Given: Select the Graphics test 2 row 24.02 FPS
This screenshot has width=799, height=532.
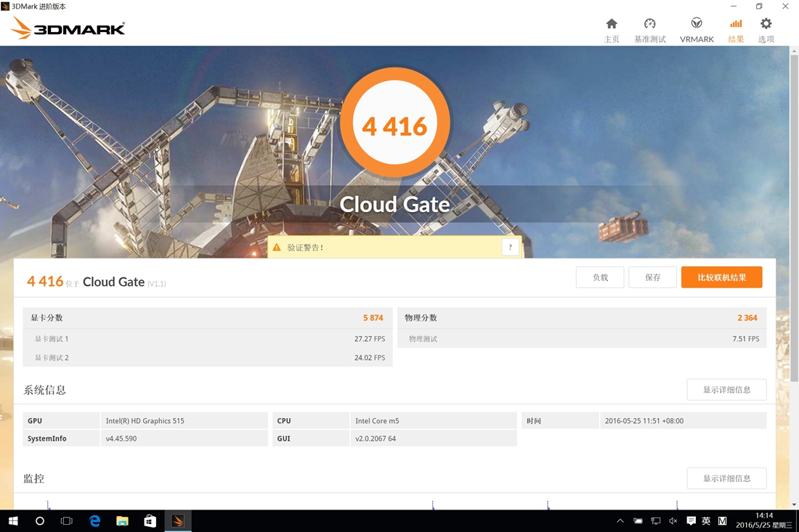Looking at the screenshot, I should (208, 357).
